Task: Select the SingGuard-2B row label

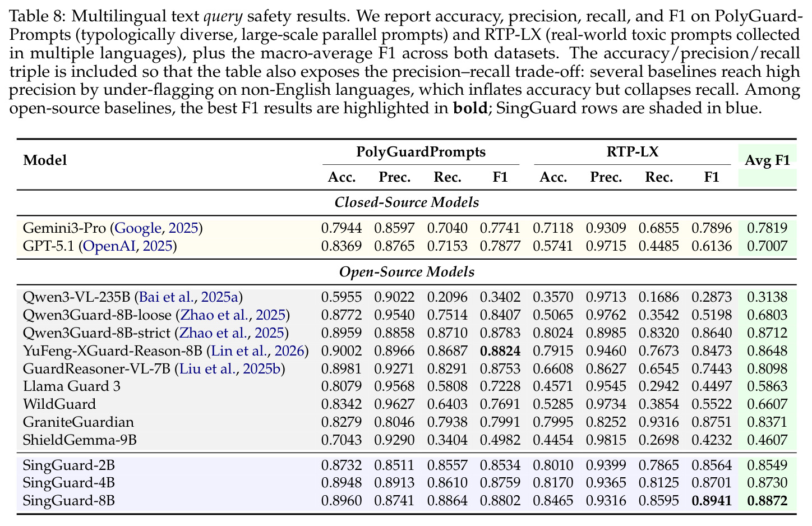Action: pos(69,465)
